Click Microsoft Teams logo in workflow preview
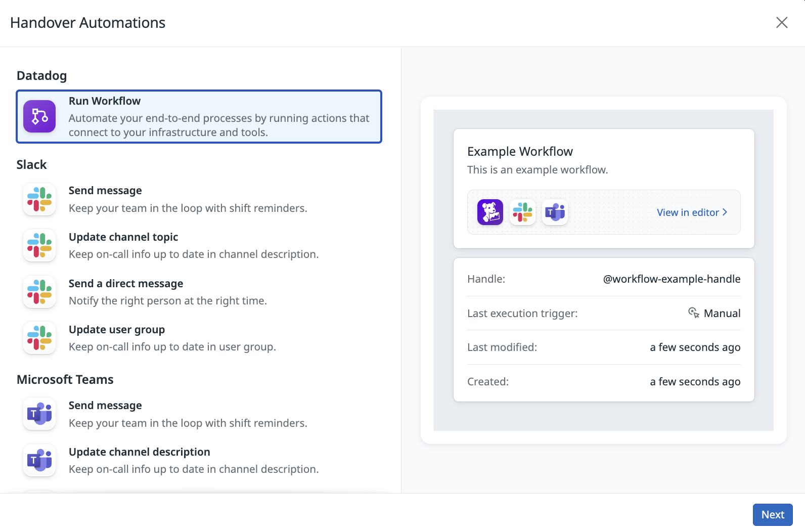Screen dimensions: 805x532 pos(555,212)
